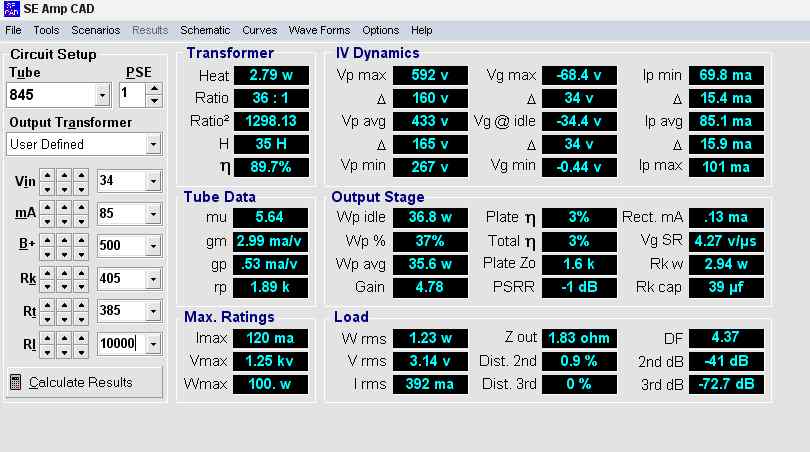Open the Rk value dropdown arrow
810x452 pixels.
pyautogui.click(x=153, y=279)
